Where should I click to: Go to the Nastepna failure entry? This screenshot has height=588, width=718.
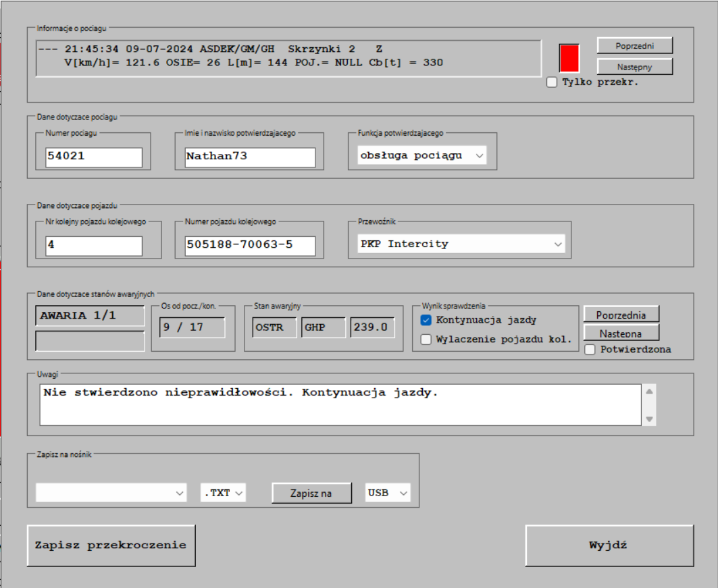pos(621,333)
